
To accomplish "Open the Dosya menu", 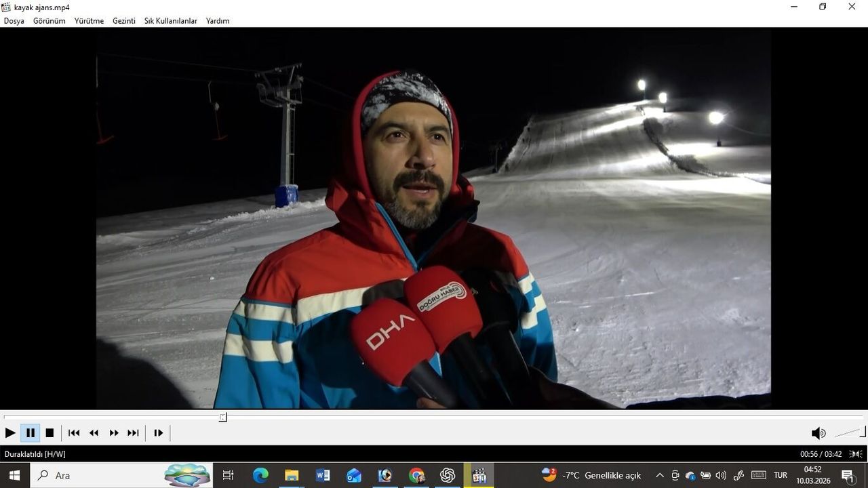I will coord(14,21).
